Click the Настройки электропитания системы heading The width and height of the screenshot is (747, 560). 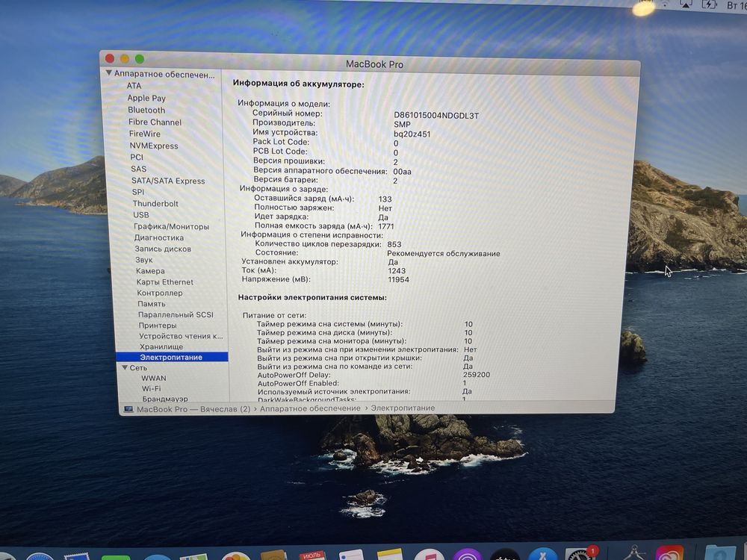tap(312, 298)
